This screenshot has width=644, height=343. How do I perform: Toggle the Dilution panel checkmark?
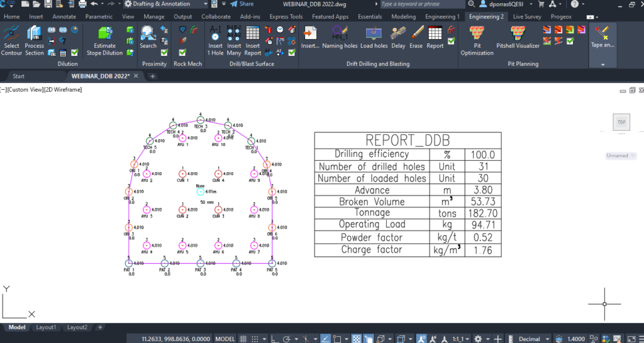(x=74, y=52)
